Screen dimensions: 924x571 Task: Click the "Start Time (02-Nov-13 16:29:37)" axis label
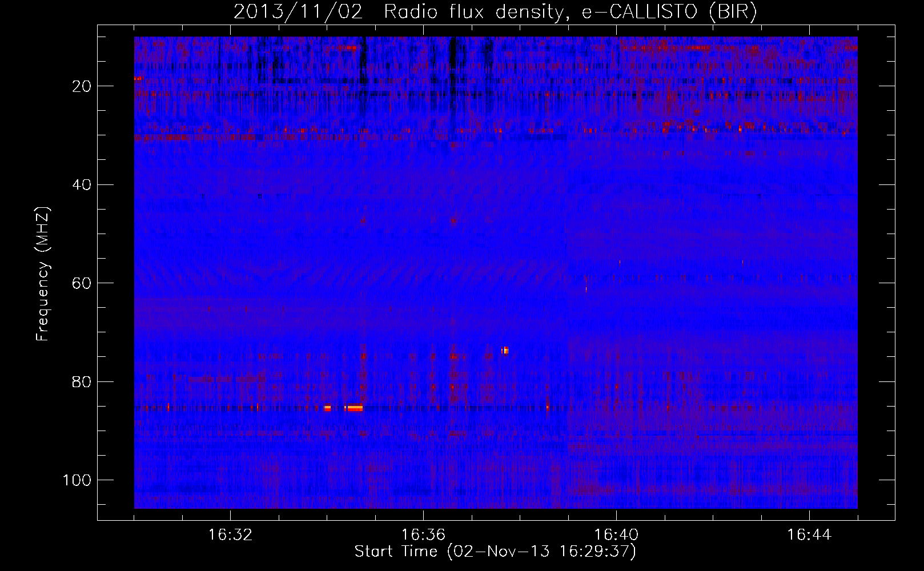(x=495, y=552)
